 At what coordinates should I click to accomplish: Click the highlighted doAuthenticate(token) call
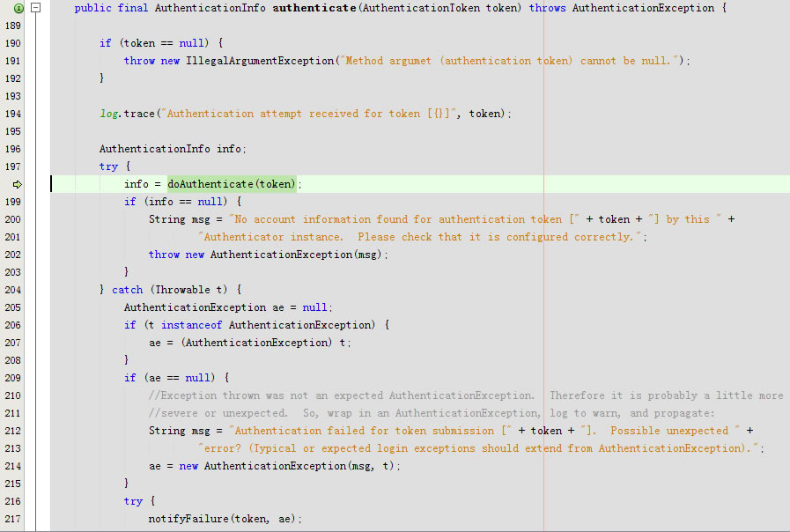[232, 184]
